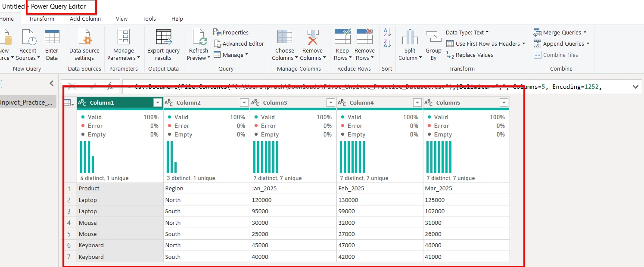Image resolution: width=644 pixels, height=267 pixels.
Task: Switch to the Tools tab
Action: click(x=149, y=19)
